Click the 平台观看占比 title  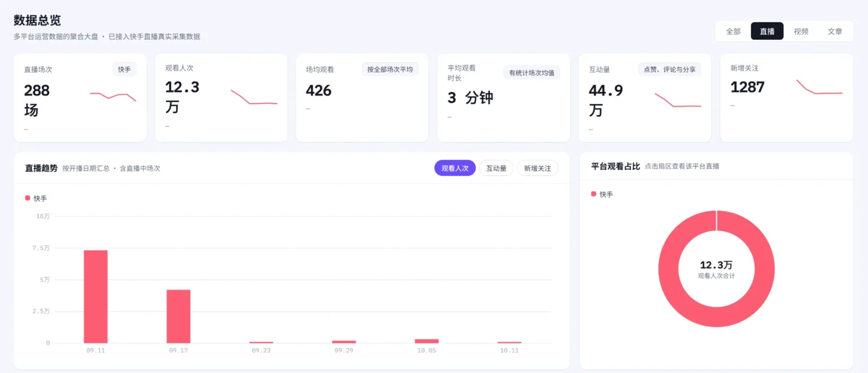pyautogui.click(x=615, y=166)
